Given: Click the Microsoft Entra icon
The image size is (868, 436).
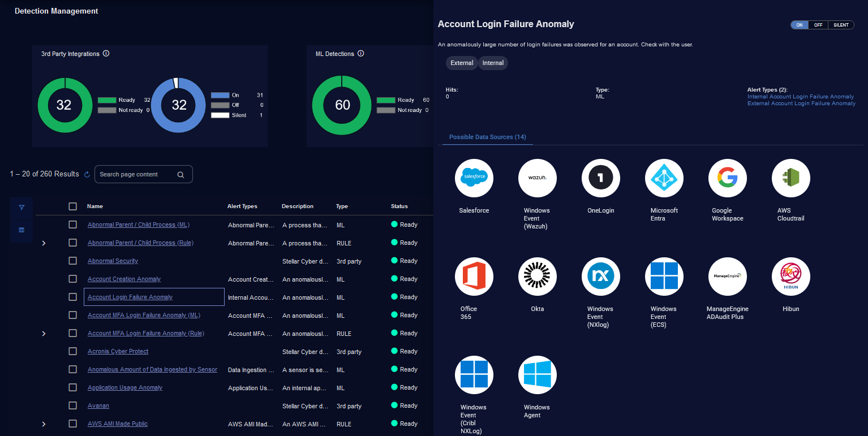Looking at the screenshot, I should pyautogui.click(x=664, y=178).
